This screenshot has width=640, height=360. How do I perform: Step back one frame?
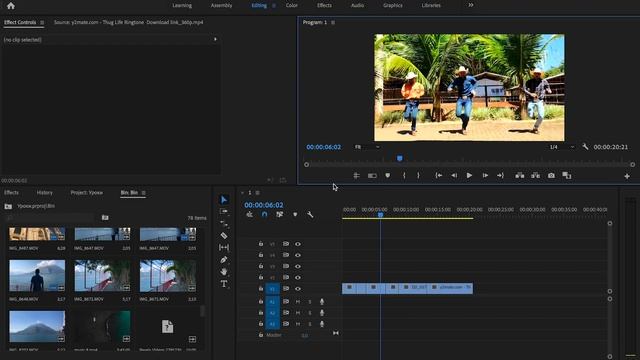[x=454, y=176]
